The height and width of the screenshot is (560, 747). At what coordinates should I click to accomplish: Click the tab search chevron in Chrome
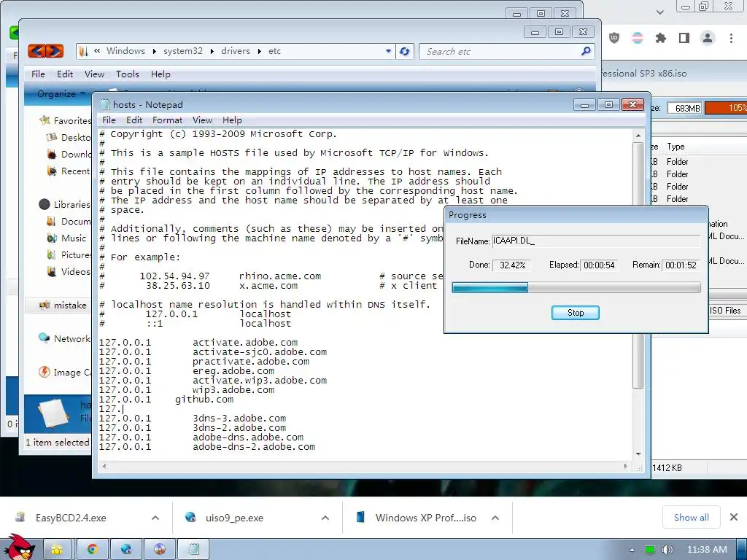click(659, 12)
